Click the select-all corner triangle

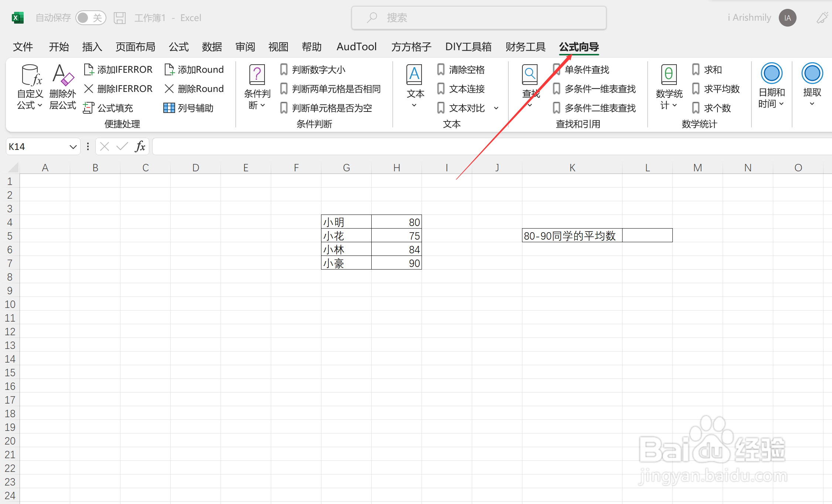tap(13, 168)
